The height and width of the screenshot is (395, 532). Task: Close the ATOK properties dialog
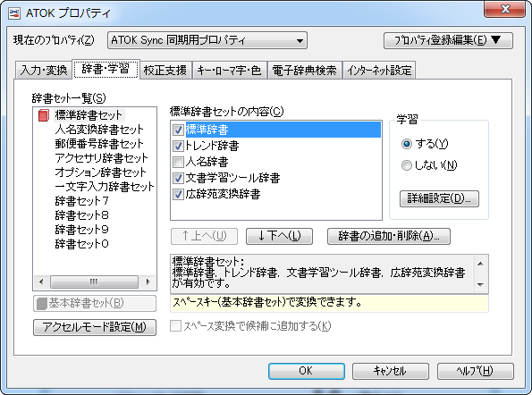point(505,8)
